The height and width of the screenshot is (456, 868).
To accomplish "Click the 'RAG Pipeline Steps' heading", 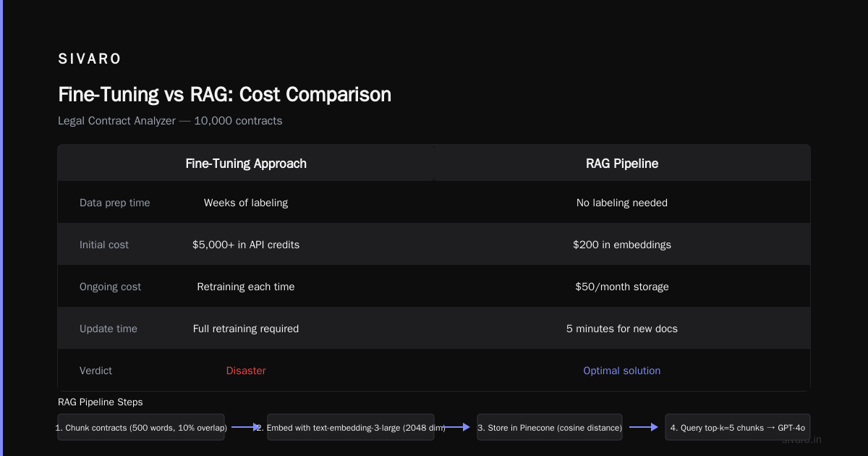I will point(101,402).
